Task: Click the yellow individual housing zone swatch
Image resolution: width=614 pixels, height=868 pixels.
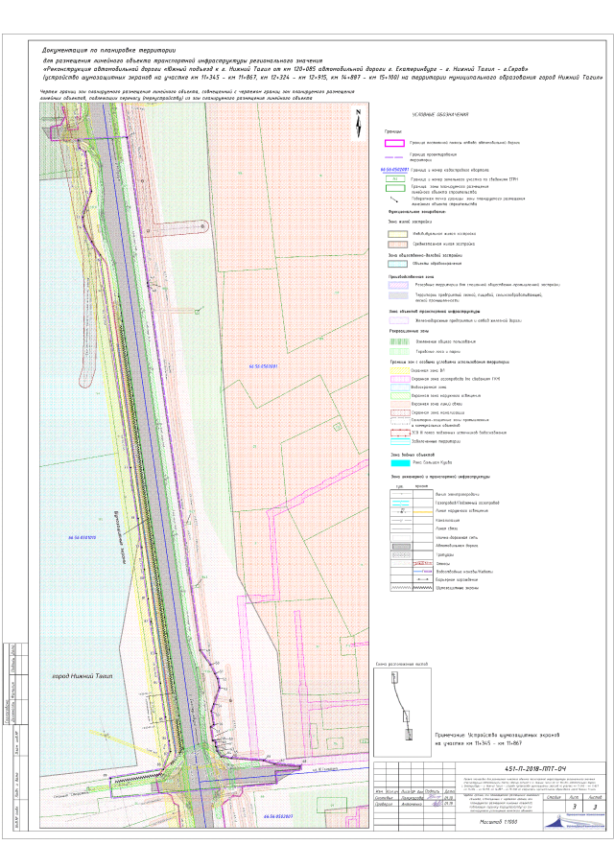Action: (x=397, y=234)
